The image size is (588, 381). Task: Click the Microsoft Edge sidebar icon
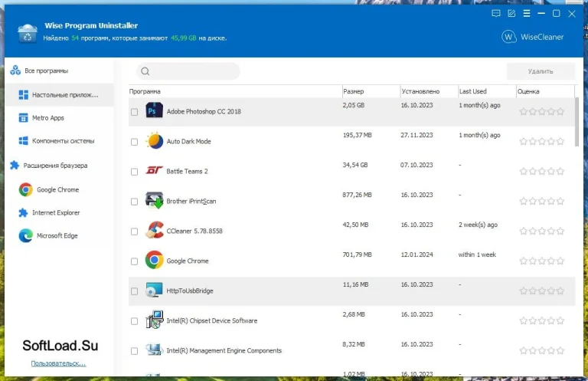point(25,235)
